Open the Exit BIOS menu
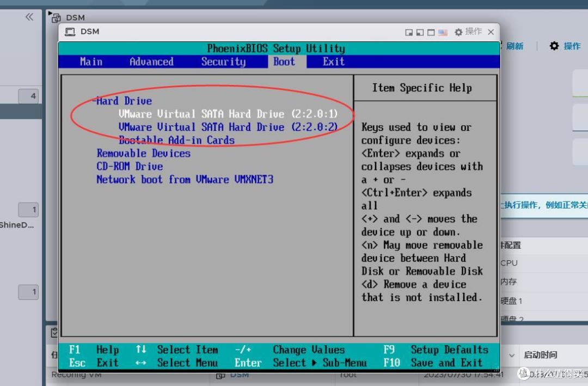The width and height of the screenshot is (588, 386). coord(333,62)
